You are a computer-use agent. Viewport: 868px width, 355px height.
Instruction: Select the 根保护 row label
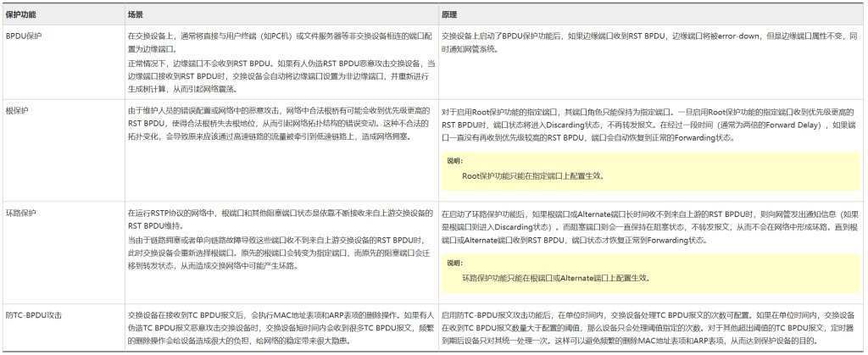click(x=16, y=109)
